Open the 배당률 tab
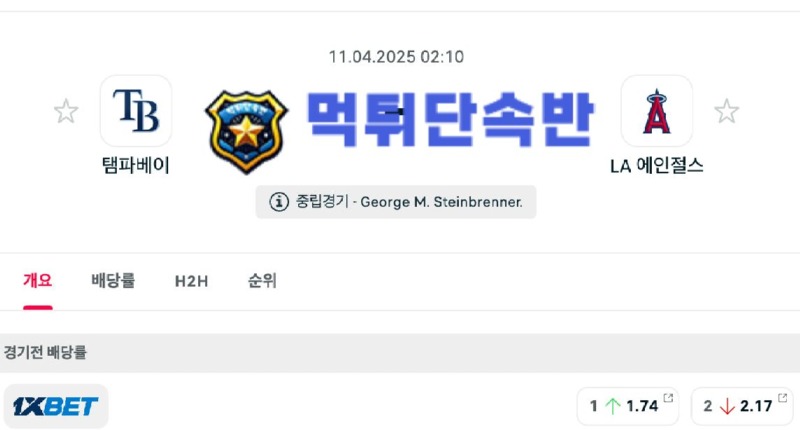 [113, 281]
